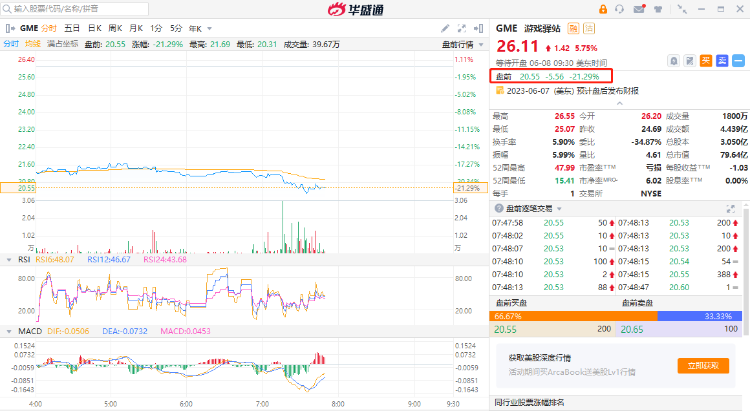The height and width of the screenshot is (411, 750).
Task: Click the compact mode arrows icon
Action: point(682,9)
